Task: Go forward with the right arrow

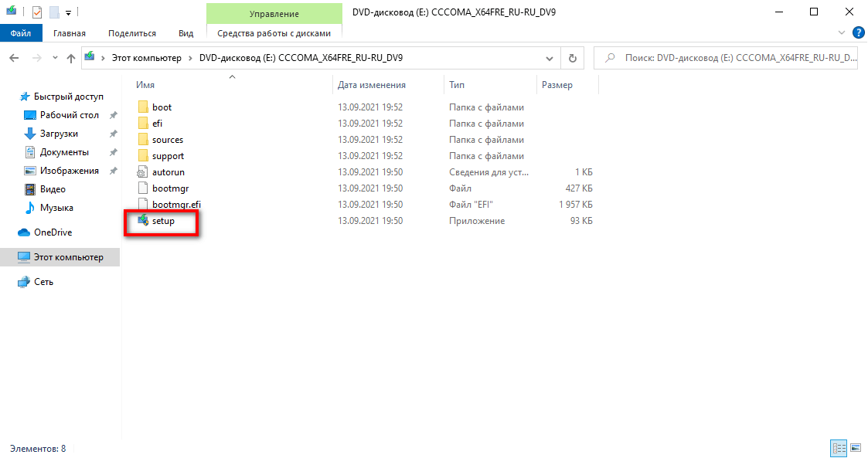Action: tap(36, 58)
